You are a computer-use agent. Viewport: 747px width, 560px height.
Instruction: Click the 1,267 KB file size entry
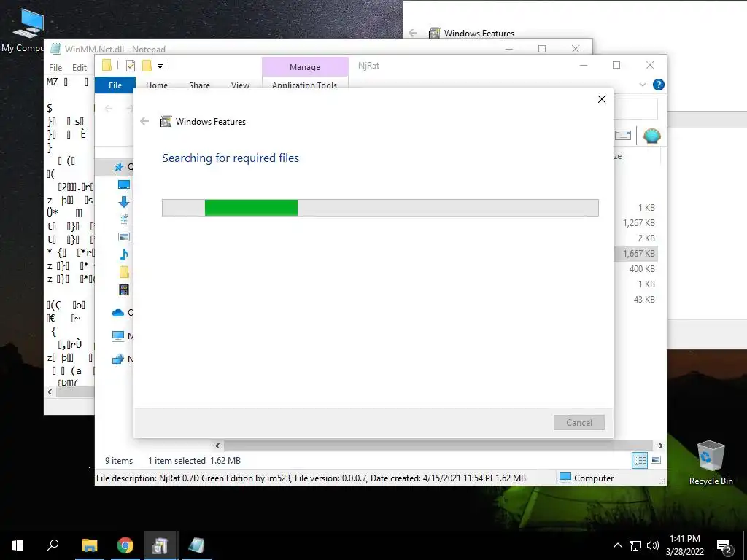tap(638, 223)
